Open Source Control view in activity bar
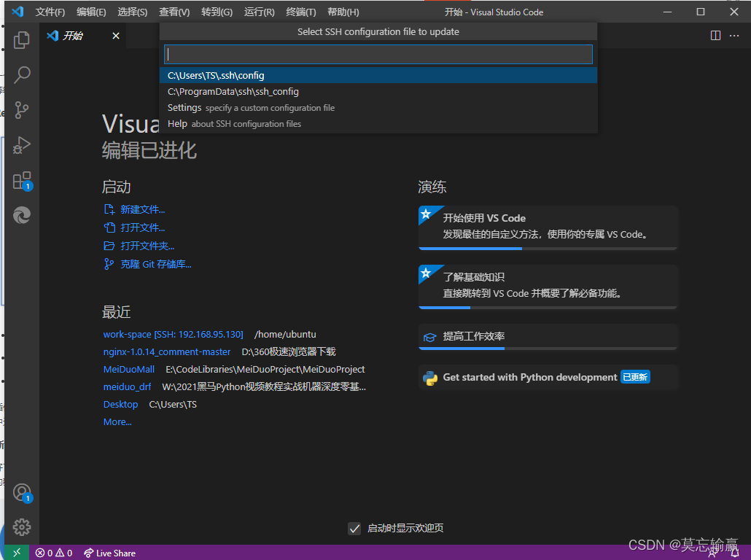The image size is (751, 560). click(x=22, y=110)
